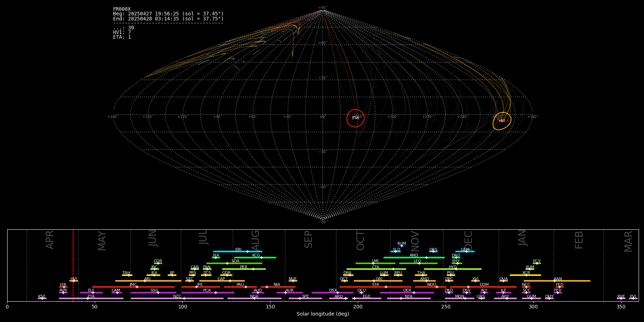Click the NDA shower label
This screenshot has height=322, width=644.
(254, 297)
